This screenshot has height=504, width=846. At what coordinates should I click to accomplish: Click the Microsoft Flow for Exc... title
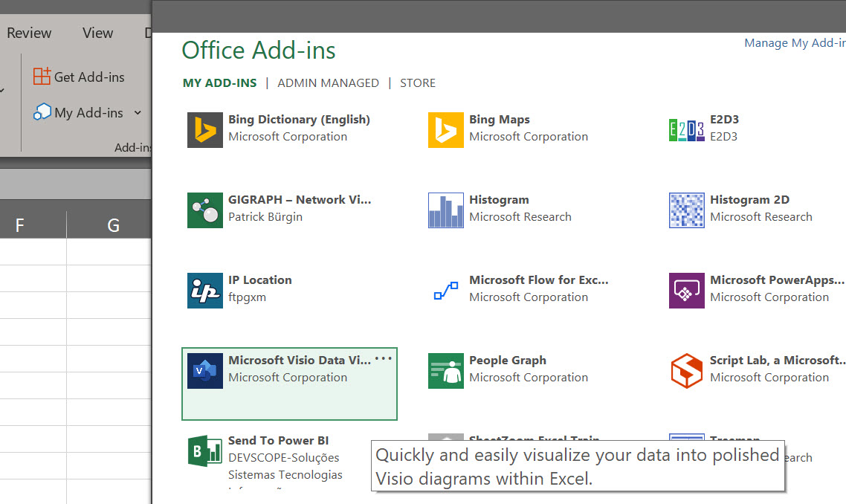[x=538, y=280]
